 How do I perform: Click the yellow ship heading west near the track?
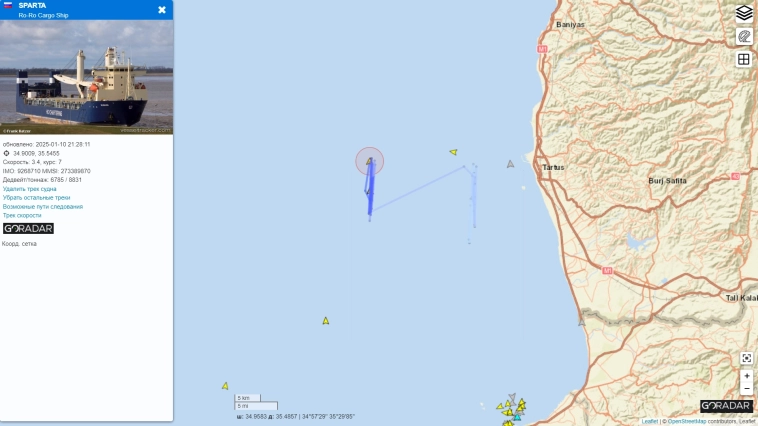453,152
